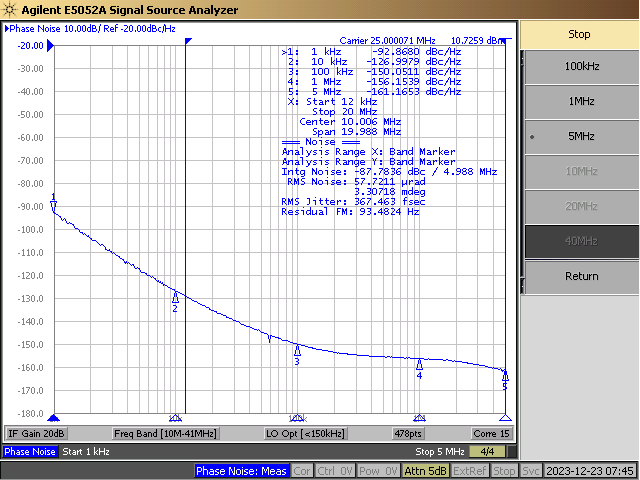Open the IF Gain 20dB setting
Screen dimensions: 640x480
[x=37, y=434]
